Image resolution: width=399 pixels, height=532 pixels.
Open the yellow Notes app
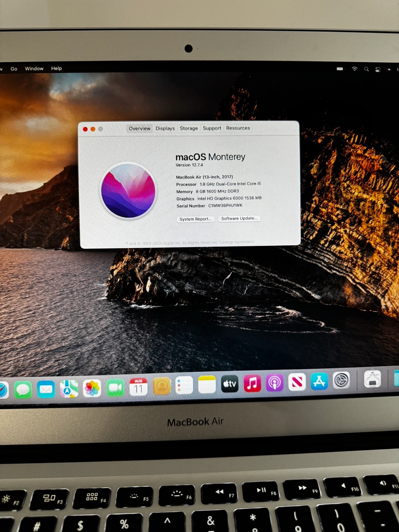[x=207, y=385]
